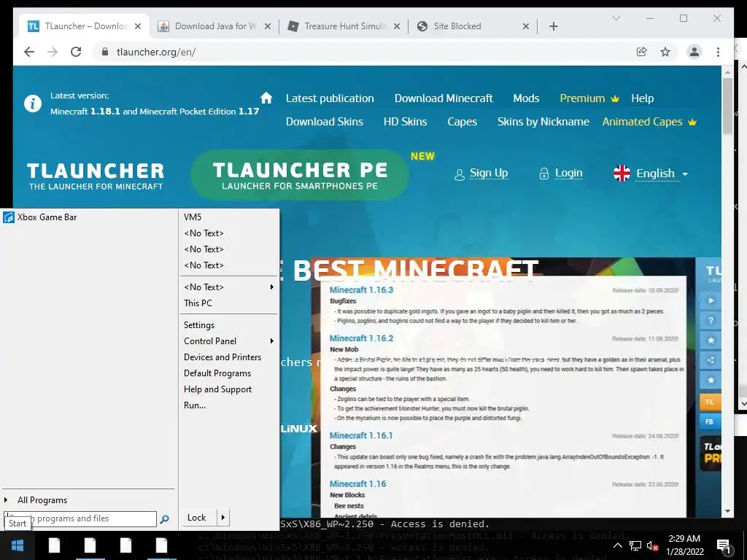Click the padlock site info icon
Screen dimensions: 747x560
pos(105,52)
